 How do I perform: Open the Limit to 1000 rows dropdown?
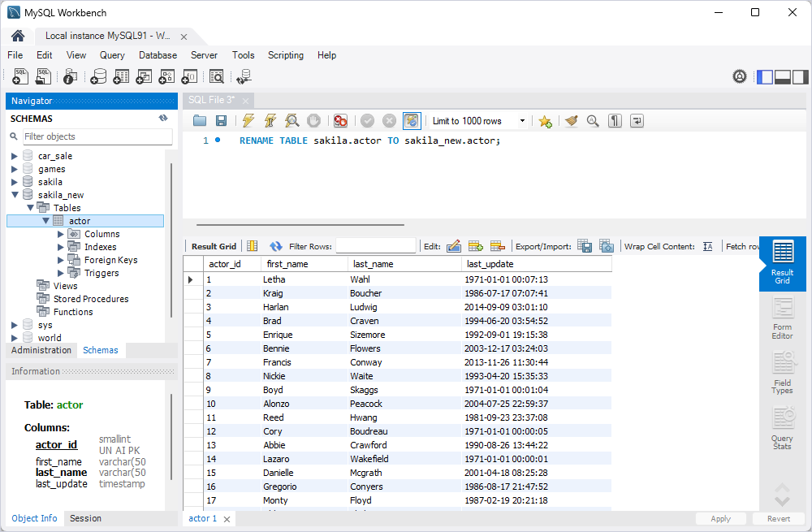pos(522,121)
